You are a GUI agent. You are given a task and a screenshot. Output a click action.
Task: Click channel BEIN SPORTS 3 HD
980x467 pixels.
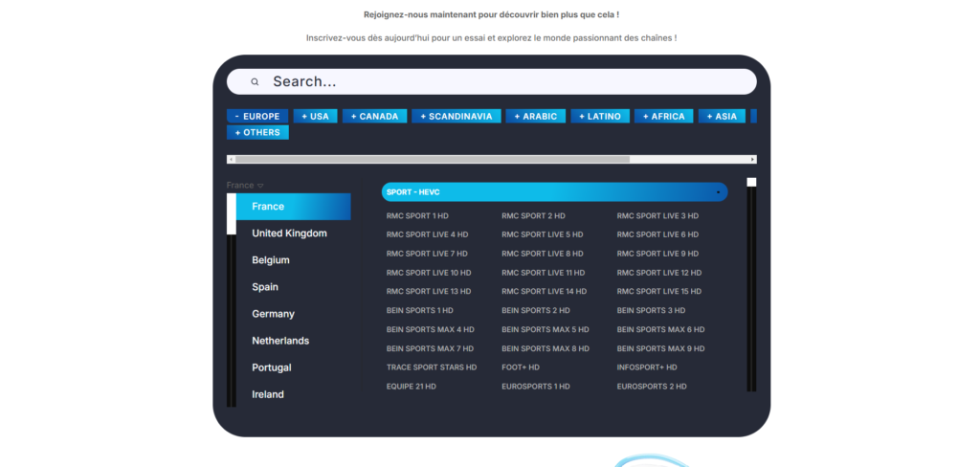click(x=651, y=310)
